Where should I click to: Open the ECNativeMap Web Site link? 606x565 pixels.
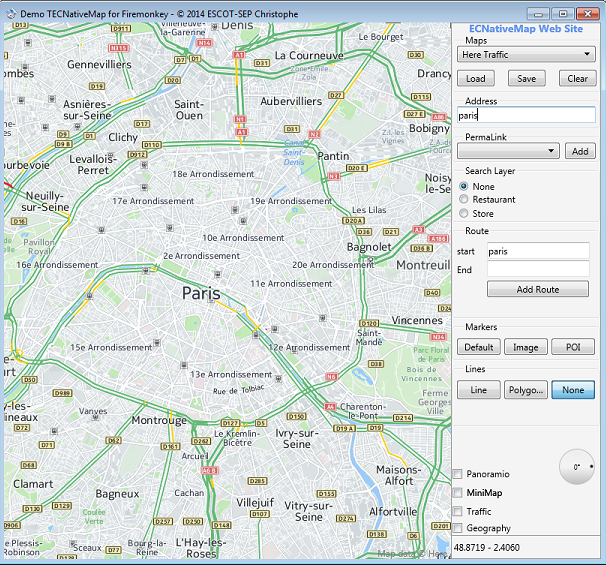point(526,28)
